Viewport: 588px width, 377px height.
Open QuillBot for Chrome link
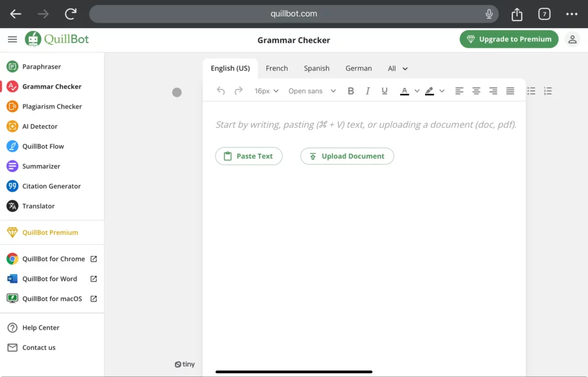52,259
